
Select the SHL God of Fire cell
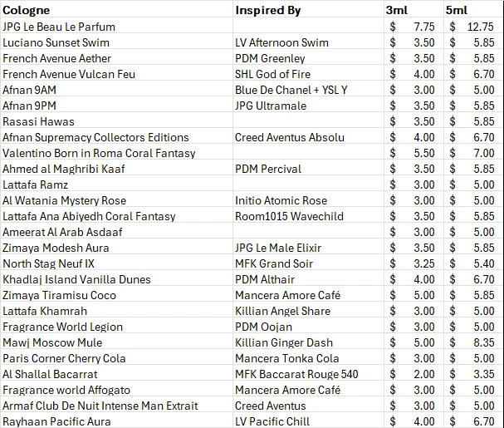pyautogui.click(x=309, y=74)
